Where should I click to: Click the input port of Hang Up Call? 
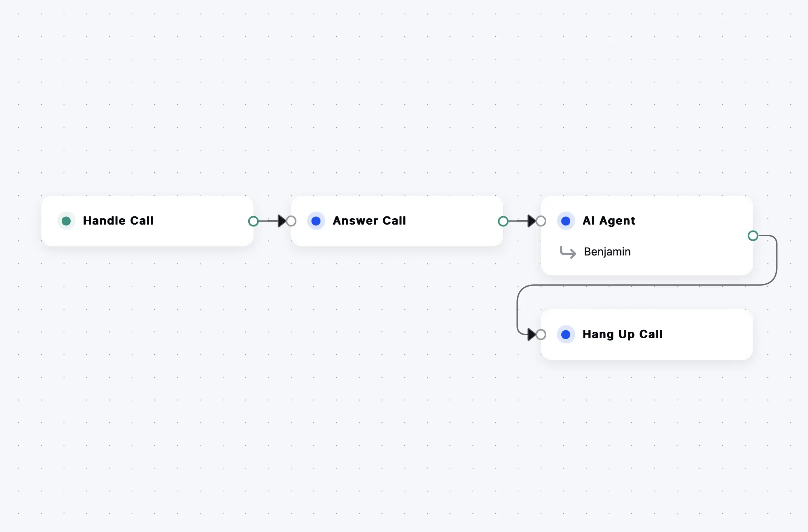(x=541, y=334)
